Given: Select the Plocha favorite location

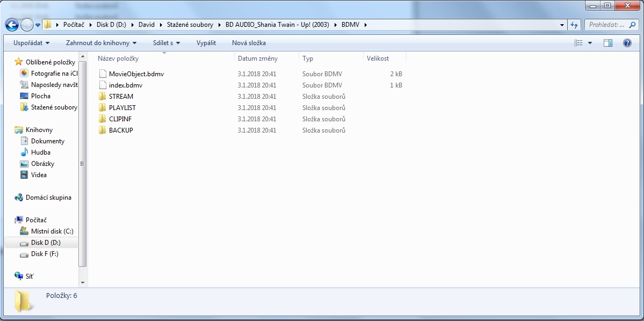Looking at the screenshot, I should pos(40,96).
